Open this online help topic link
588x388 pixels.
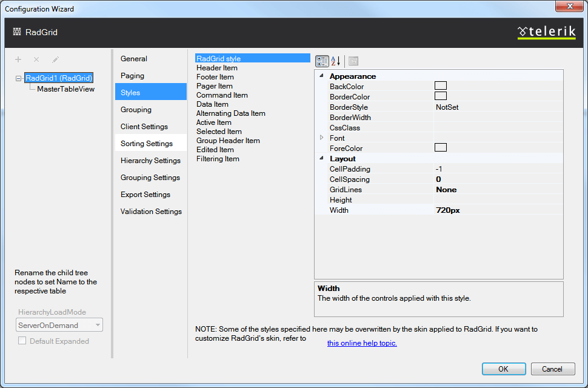click(362, 343)
